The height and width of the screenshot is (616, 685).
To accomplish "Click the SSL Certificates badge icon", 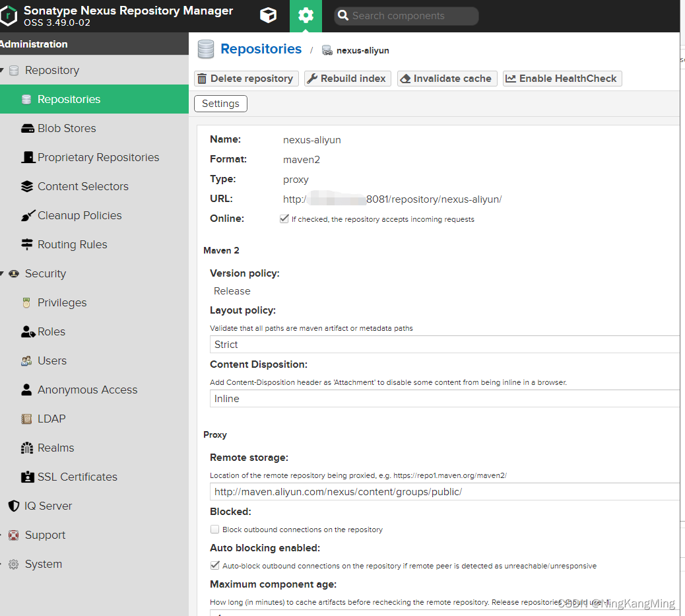I will click(28, 477).
